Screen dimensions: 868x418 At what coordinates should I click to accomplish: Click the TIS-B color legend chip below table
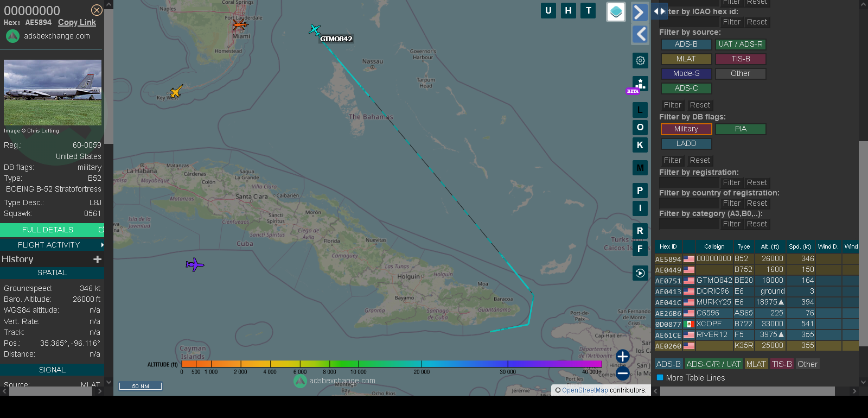click(782, 364)
